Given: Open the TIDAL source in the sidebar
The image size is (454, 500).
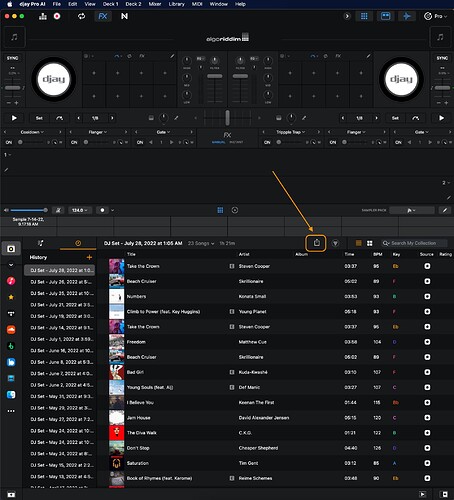Looking at the screenshot, I should point(11,313).
